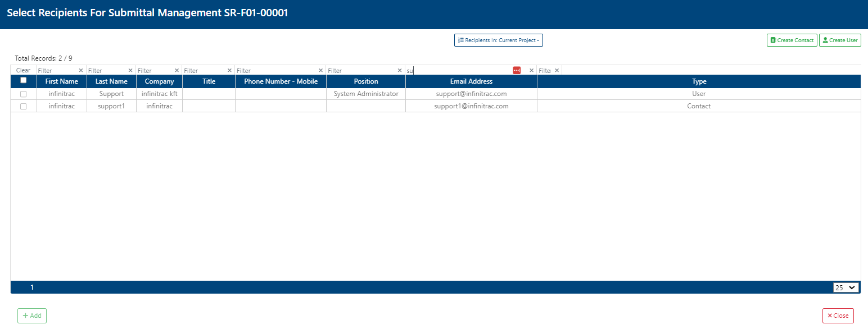Viewport: 868px width, 329px height.
Task: Sort by the Last Name column header
Action: click(111, 81)
